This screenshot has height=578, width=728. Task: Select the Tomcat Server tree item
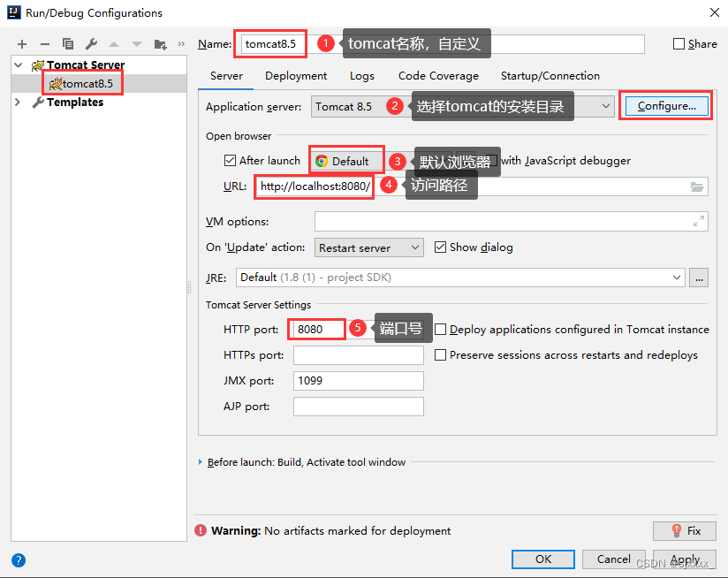86,65
